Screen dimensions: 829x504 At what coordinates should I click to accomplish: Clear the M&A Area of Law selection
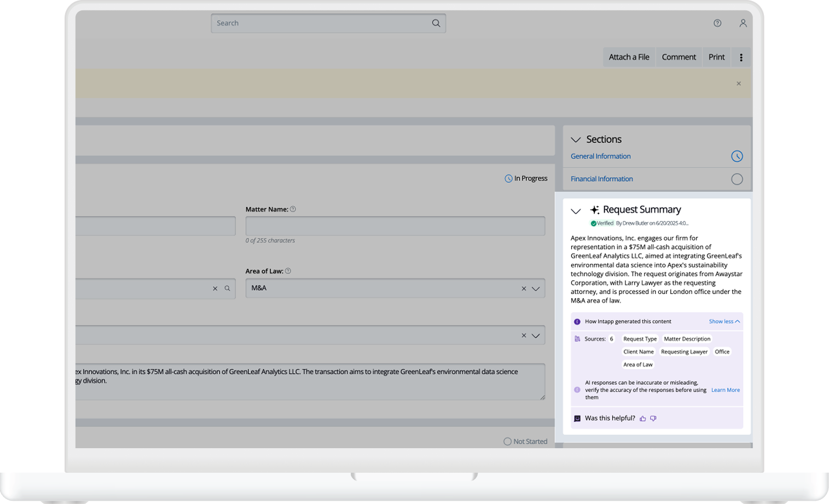[524, 288]
